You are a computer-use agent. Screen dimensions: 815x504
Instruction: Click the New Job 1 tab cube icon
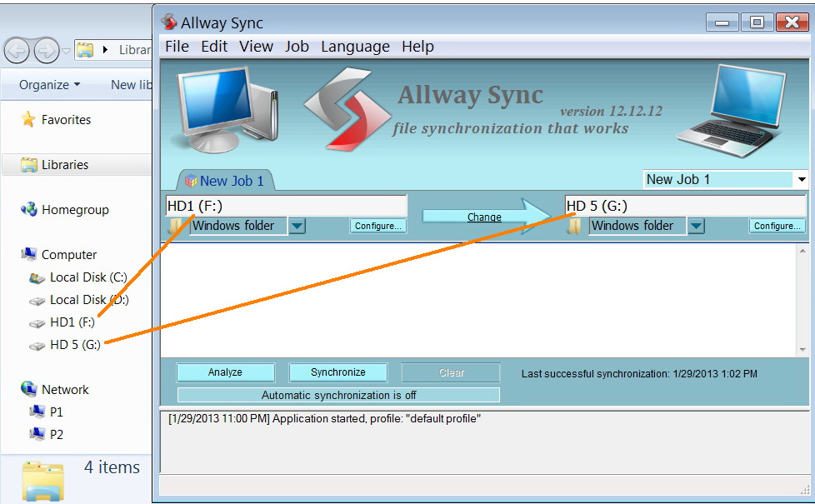(x=192, y=181)
